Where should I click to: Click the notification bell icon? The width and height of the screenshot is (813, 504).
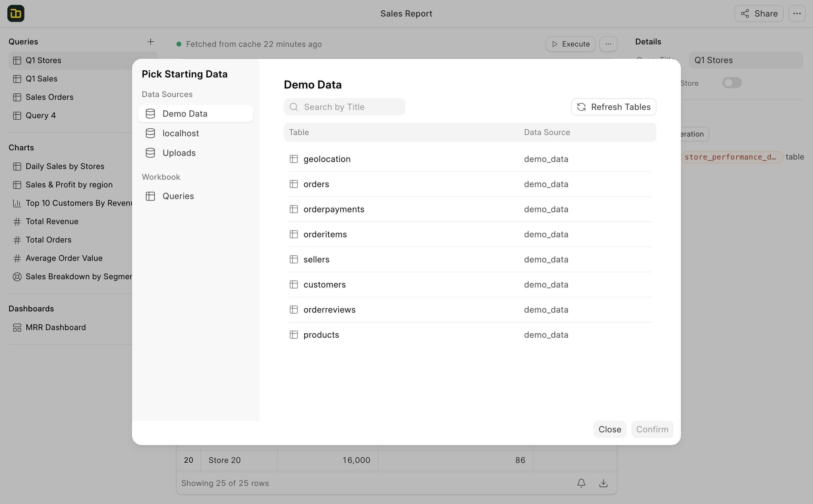[x=581, y=483]
